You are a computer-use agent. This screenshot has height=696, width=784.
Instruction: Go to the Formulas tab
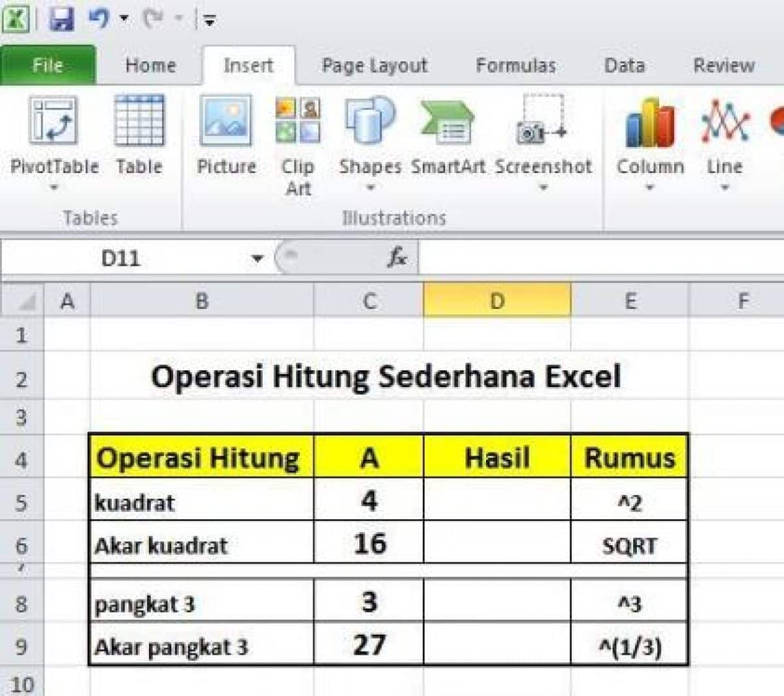(x=515, y=65)
